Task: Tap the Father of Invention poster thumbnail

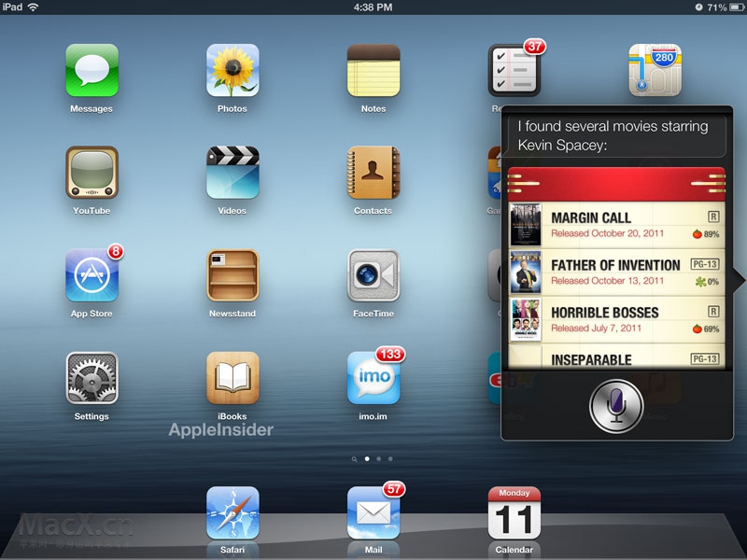Action: coord(526,272)
